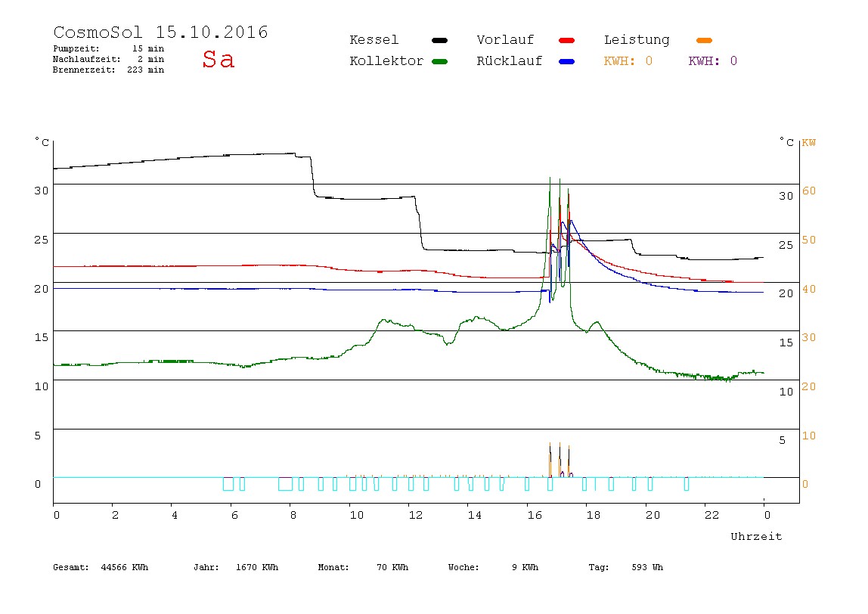868x614 pixels.
Task: Click the "60" tick on the orange KW axis
Action: 809,191
